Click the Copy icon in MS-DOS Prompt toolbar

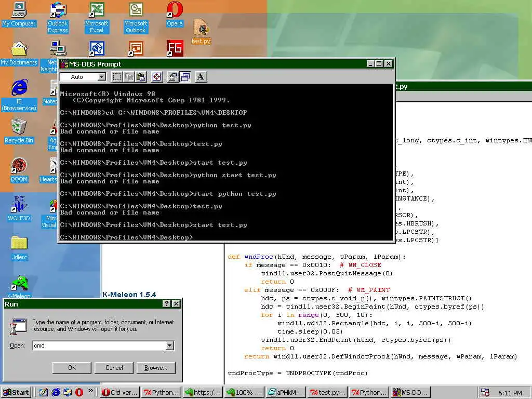(x=129, y=77)
